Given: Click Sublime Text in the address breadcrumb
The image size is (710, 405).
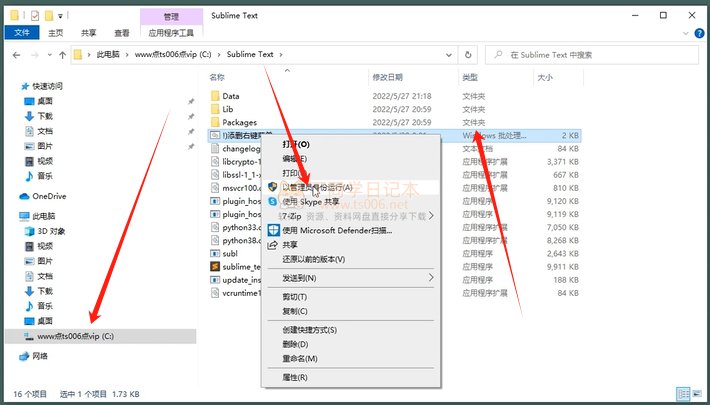Looking at the screenshot, I should click(250, 55).
